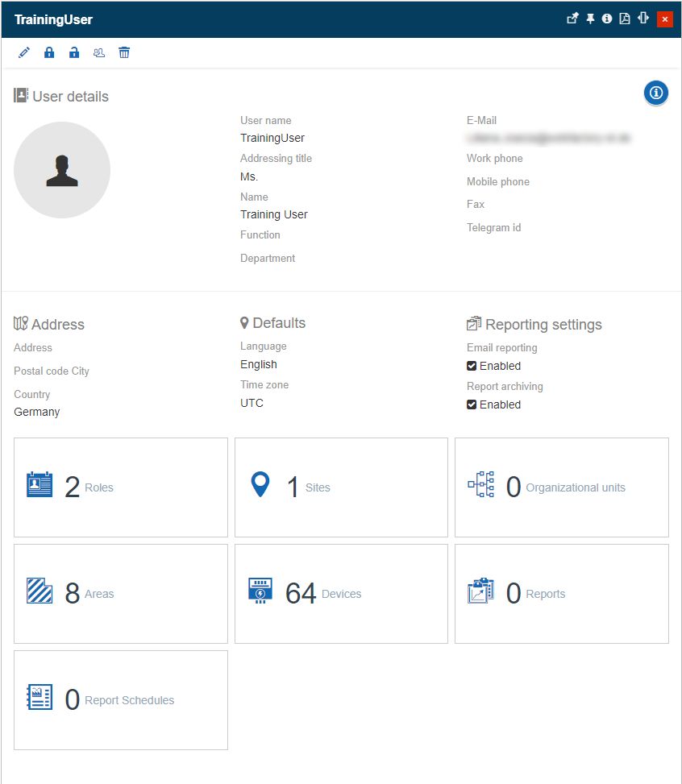Click the round blue information button
This screenshot has width=682, height=784.
656,93
